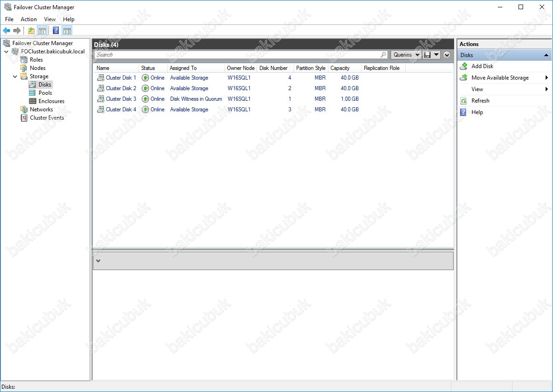Collapse the Storage tree node
553x392 pixels.
coord(15,76)
